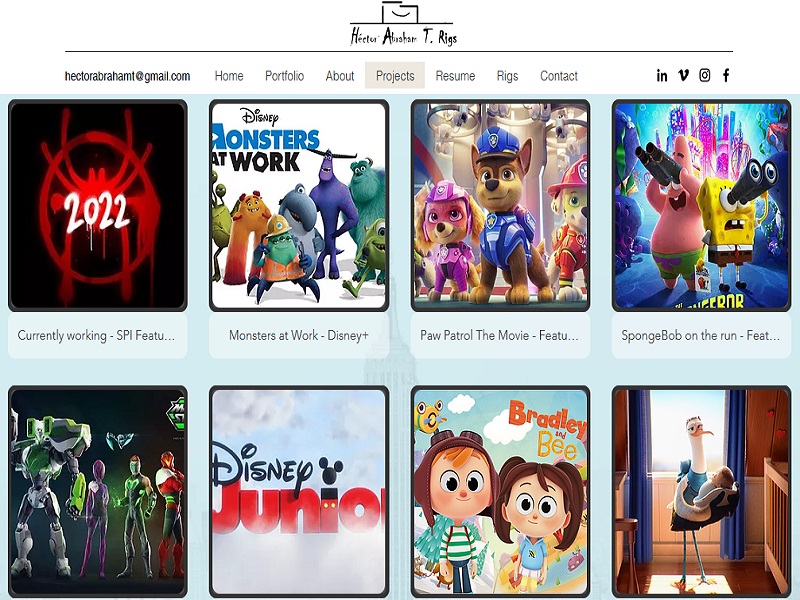This screenshot has height=600, width=800.
Task: Navigate to the About page
Action: (x=340, y=76)
